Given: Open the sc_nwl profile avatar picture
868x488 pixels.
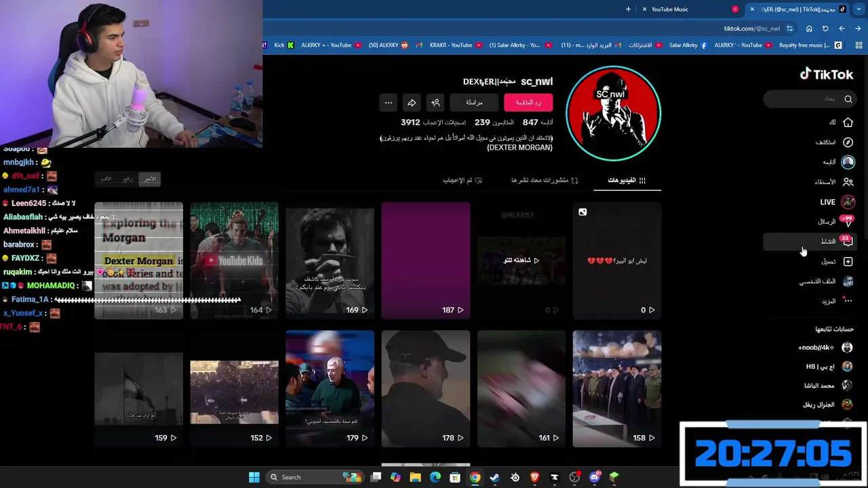Looking at the screenshot, I should 613,113.
